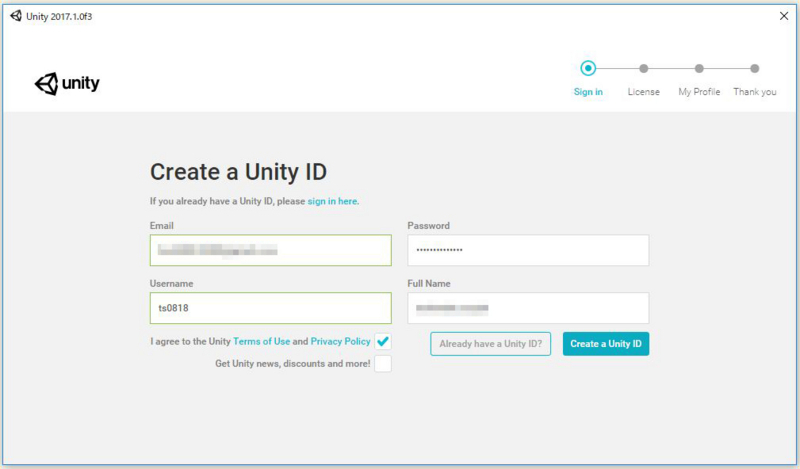Open the Terms of Use link

pyautogui.click(x=261, y=341)
